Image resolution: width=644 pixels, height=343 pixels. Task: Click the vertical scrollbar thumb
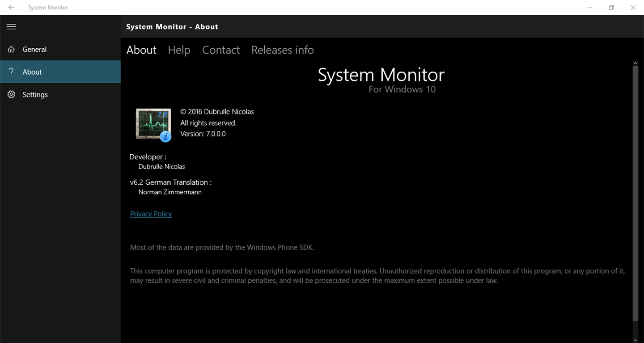coord(635,193)
